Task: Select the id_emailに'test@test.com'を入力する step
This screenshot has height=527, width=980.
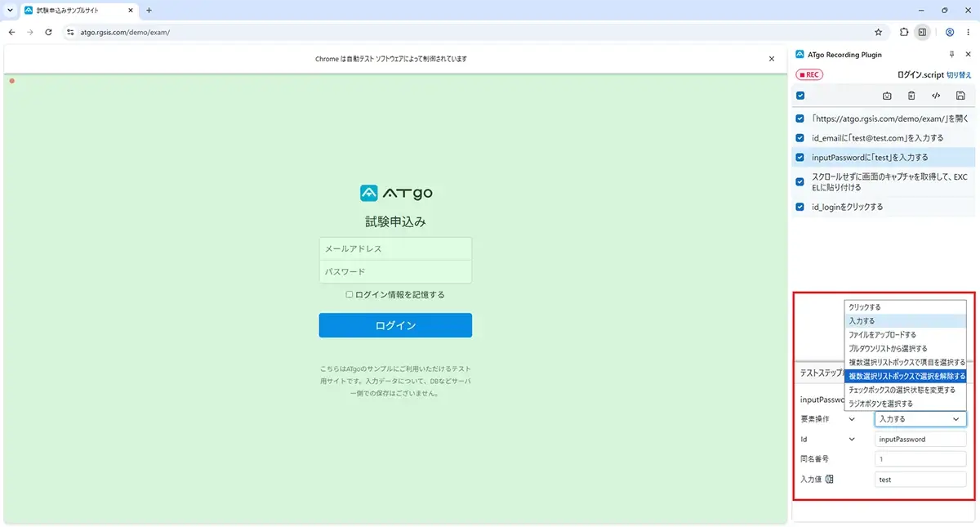Action: (884, 138)
